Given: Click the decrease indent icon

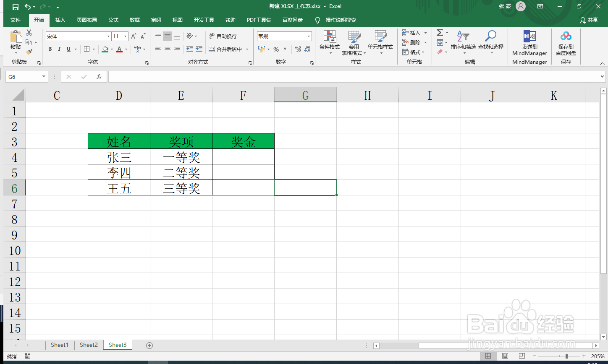Looking at the screenshot, I should [190, 49].
